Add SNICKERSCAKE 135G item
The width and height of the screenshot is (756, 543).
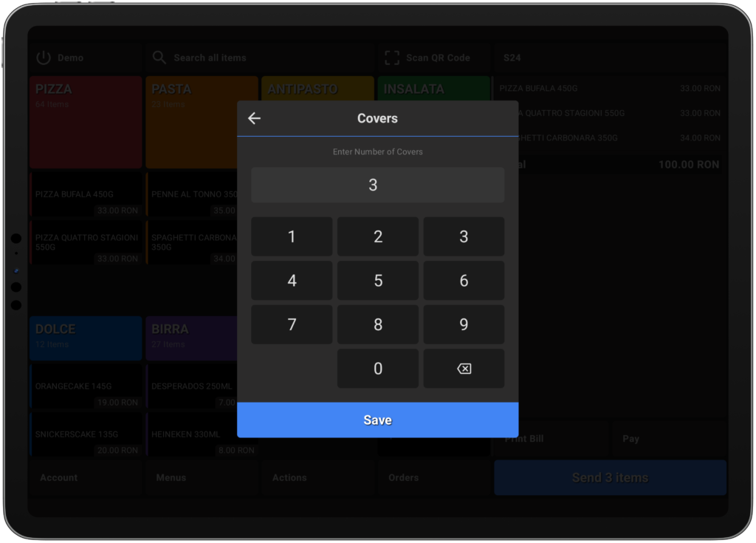click(x=86, y=434)
